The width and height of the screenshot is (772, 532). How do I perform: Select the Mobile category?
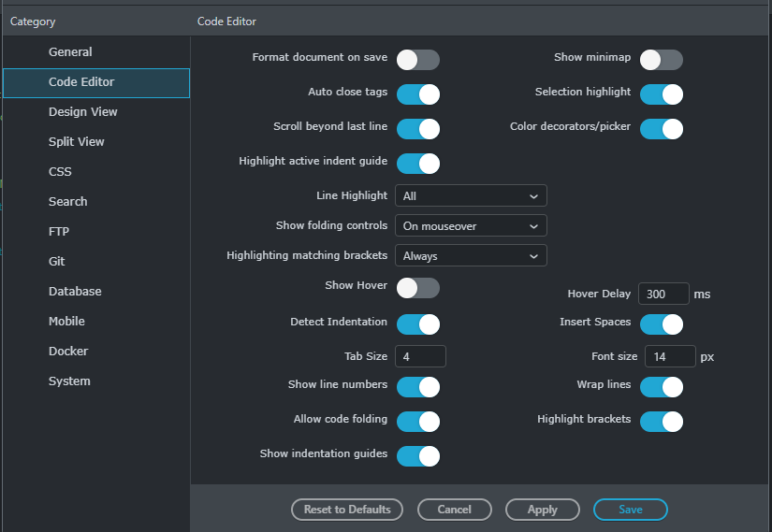[96, 322]
